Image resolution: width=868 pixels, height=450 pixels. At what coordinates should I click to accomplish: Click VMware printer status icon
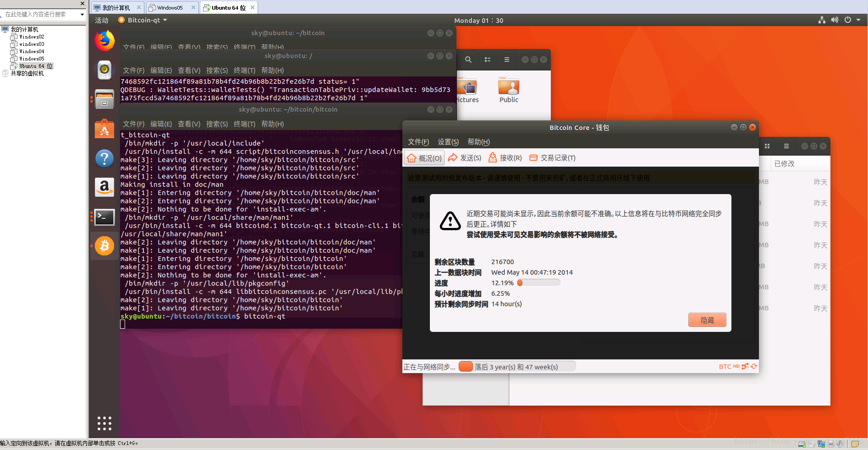coord(831,444)
